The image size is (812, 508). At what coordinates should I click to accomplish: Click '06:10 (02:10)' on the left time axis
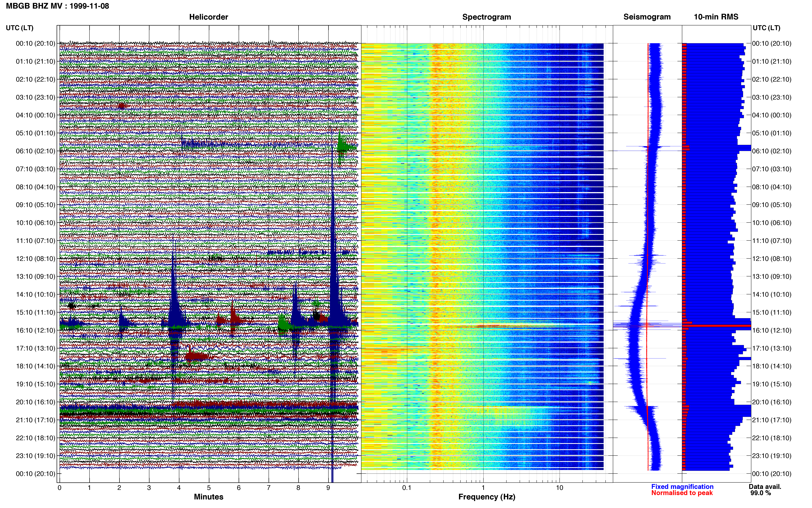[36, 151]
